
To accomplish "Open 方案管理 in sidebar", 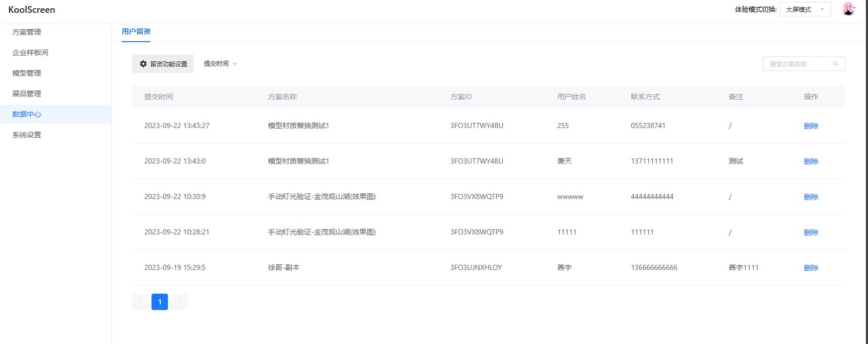I will click(27, 32).
